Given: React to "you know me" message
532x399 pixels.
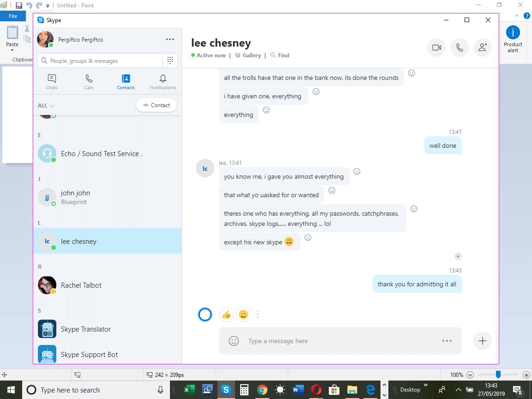Looking at the screenshot, I should (357, 171).
